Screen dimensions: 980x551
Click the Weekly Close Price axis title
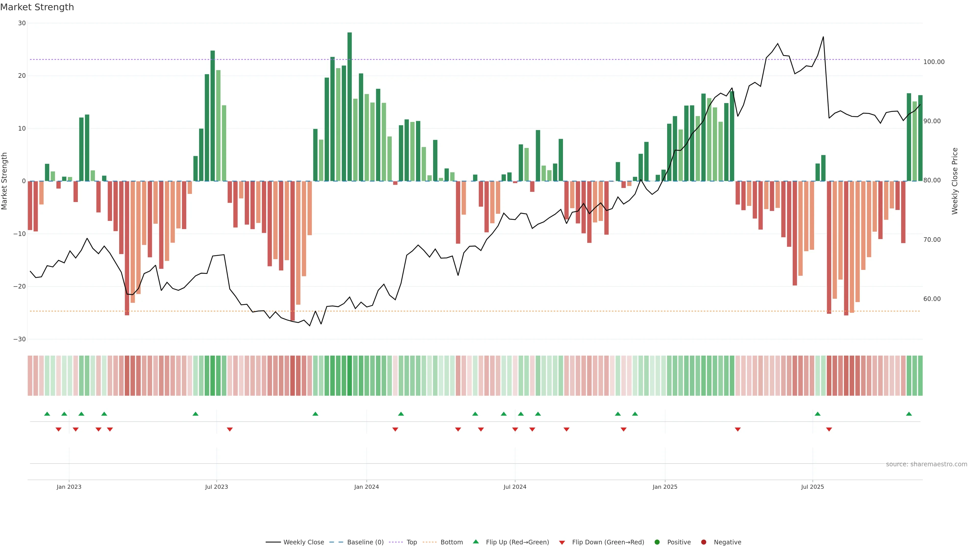954,181
